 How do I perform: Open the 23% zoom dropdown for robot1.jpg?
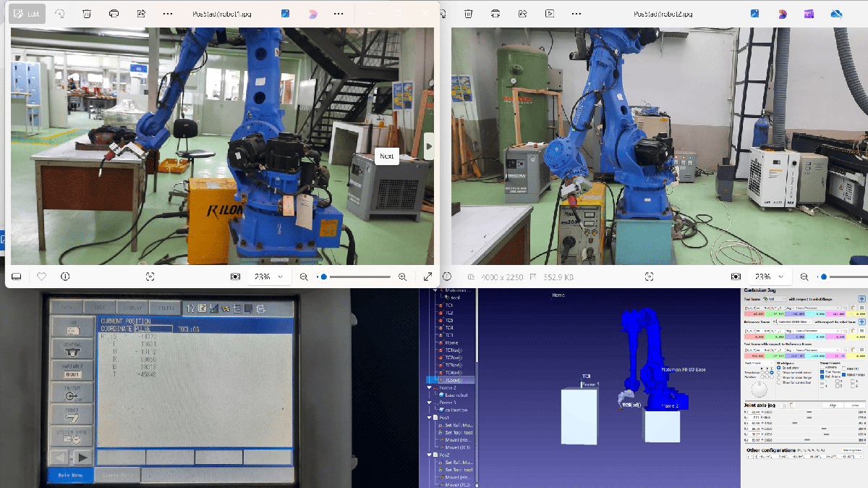267,277
